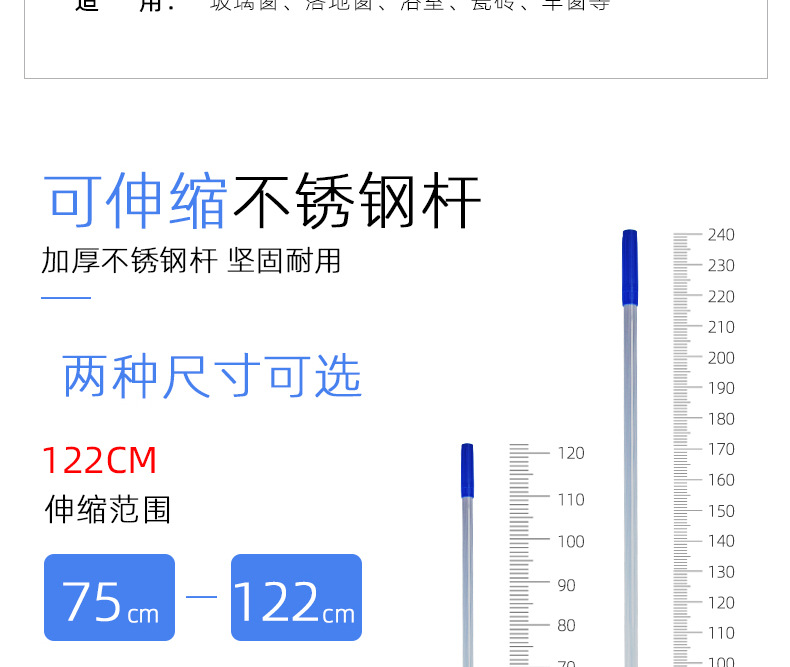
Task: Click the 伸缩范围 label
Action: (108, 509)
